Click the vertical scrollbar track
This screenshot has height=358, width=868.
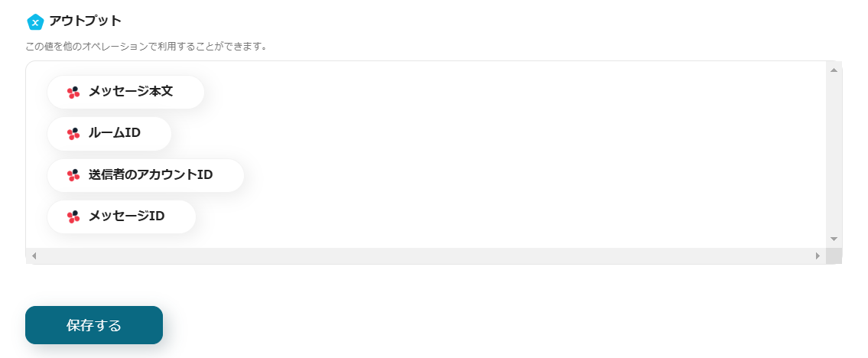[x=834, y=153]
